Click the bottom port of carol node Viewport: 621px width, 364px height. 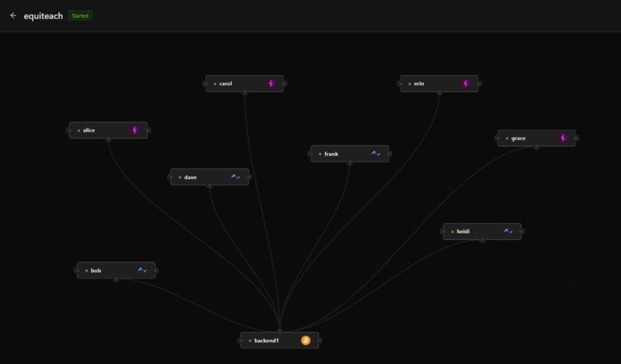tap(245, 92)
